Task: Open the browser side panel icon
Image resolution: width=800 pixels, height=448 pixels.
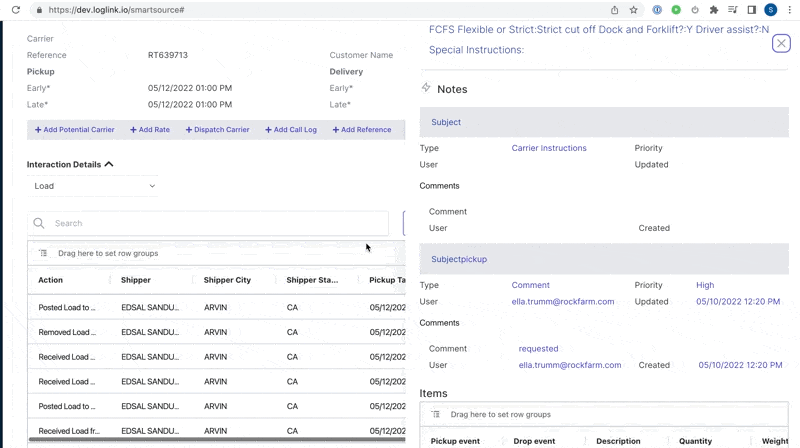Action: 751,10
